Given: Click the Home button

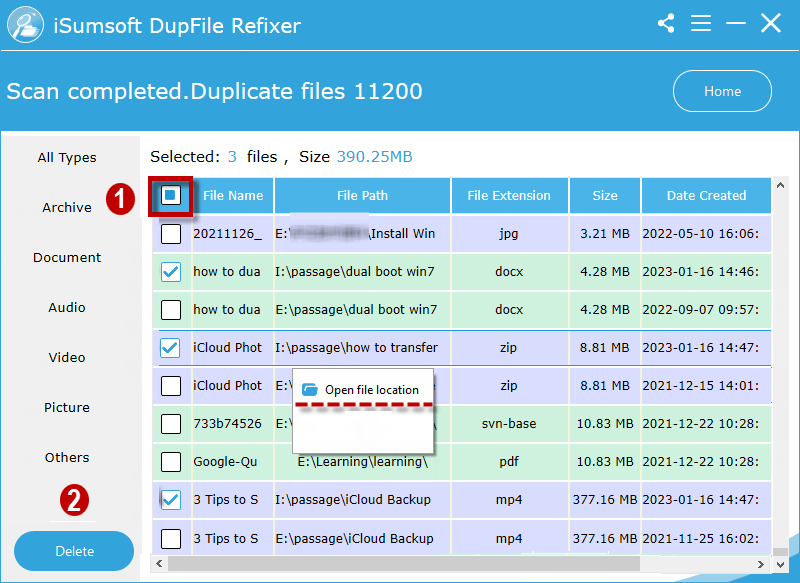Looking at the screenshot, I should click(722, 91).
